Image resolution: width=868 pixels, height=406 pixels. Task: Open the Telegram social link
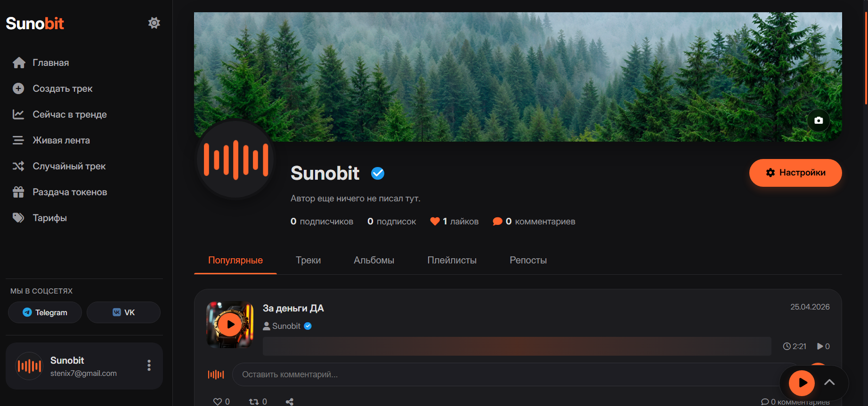[45, 312]
